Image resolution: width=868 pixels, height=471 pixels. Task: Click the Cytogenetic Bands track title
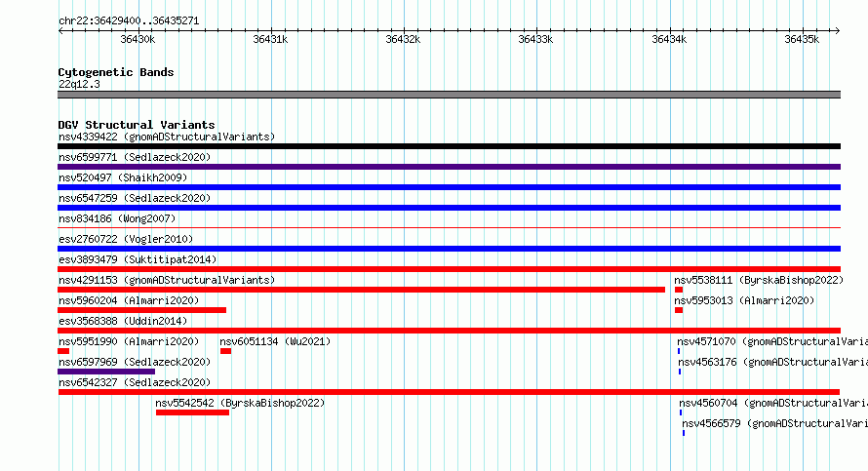(x=116, y=72)
